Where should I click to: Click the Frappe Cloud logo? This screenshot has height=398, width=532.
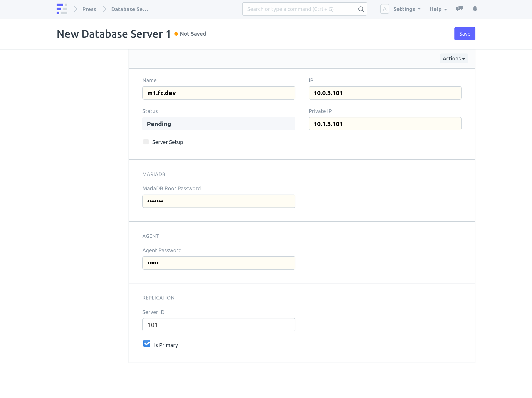(x=61, y=9)
